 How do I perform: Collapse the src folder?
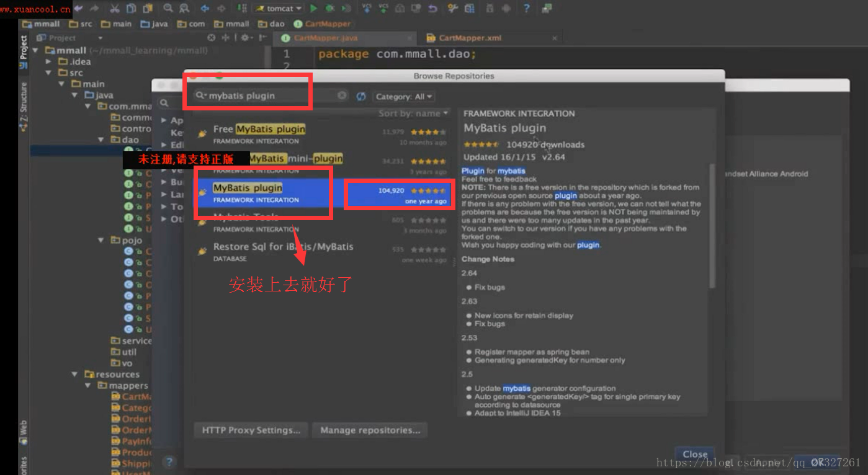point(49,73)
